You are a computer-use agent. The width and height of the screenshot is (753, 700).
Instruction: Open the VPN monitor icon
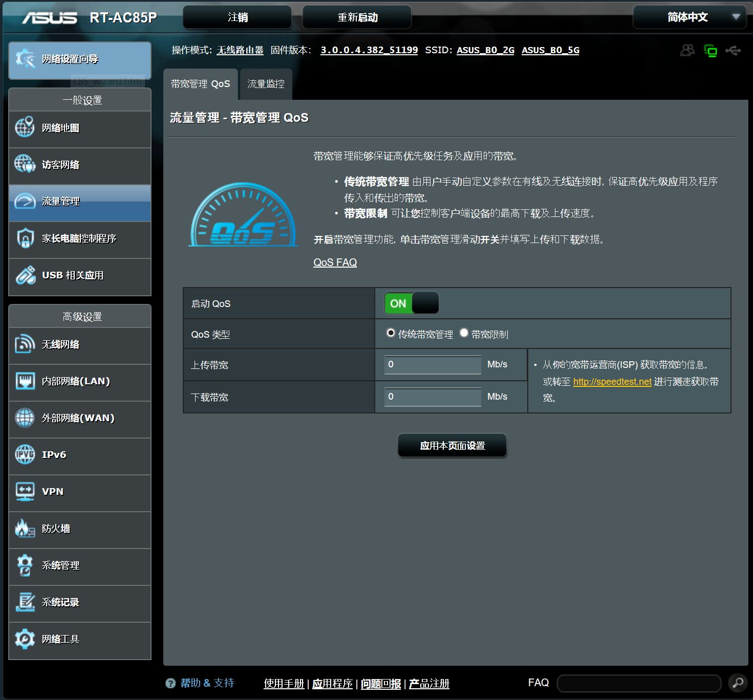pos(25,492)
